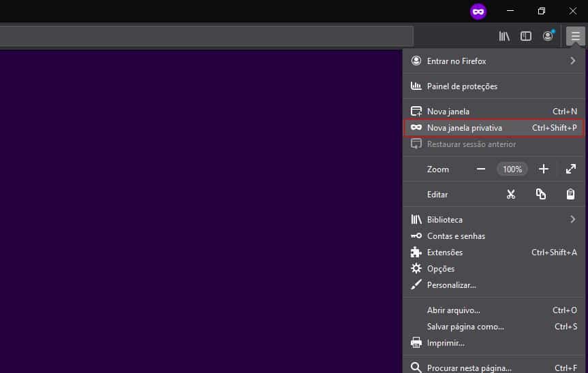Screen dimensions: 588x373
Task: Click the Copy icon in Editar row
Action: [541, 194]
